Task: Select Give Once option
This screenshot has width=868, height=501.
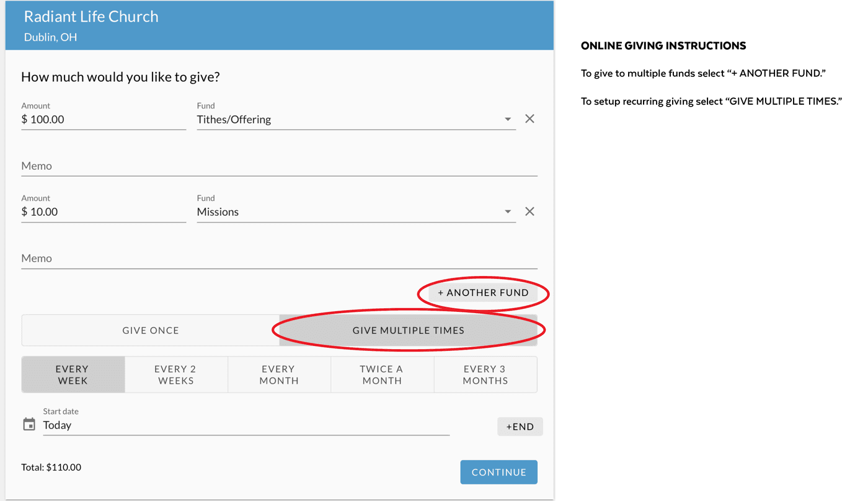Action: click(151, 330)
